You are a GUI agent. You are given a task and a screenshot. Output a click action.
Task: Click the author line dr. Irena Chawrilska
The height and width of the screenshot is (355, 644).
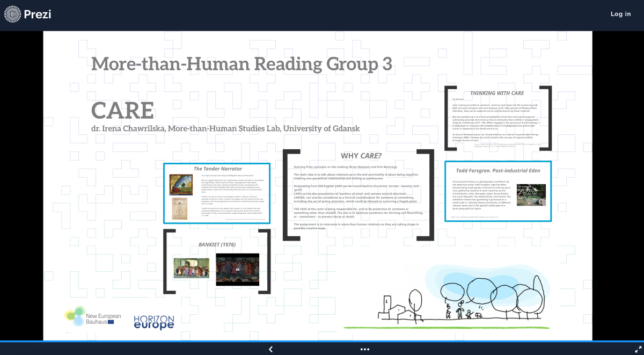(225, 128)
